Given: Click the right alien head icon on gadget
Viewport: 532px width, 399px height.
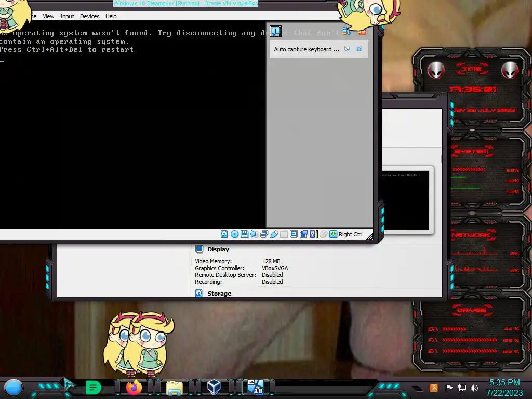Looking at the screenshot, I should click(x=510, y=71).
